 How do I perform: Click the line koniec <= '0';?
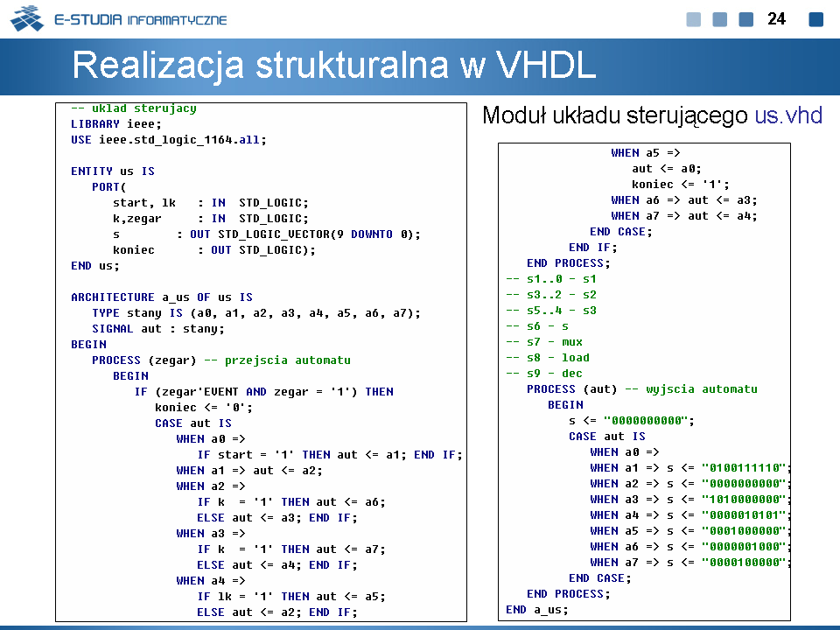click(204, 408)
